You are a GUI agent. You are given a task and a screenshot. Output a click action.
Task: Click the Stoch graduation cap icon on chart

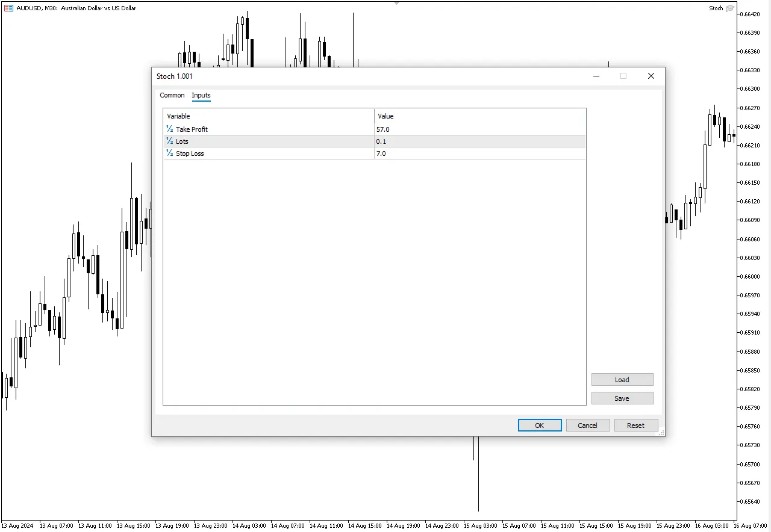730,8
